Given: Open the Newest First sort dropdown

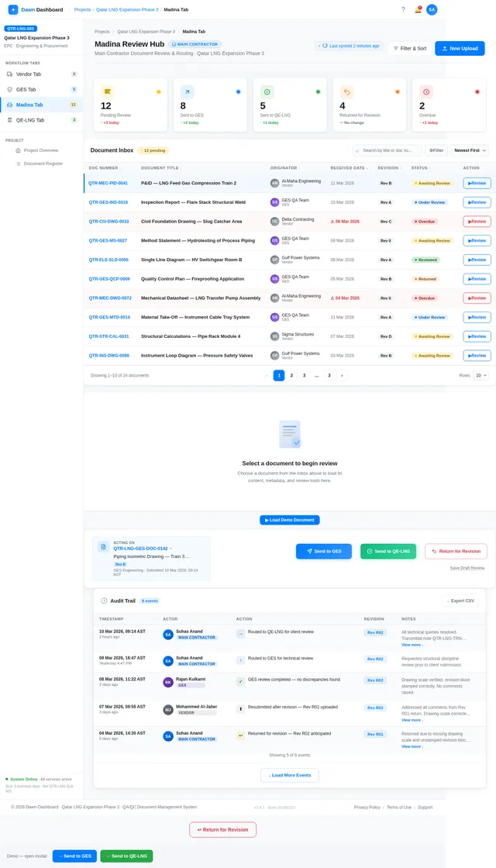Looking at the screenshot, I should pos(470,150).
